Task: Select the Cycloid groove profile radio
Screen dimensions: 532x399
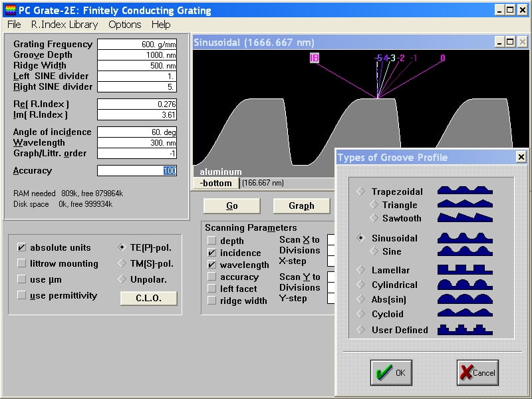Action: point(360,313)
